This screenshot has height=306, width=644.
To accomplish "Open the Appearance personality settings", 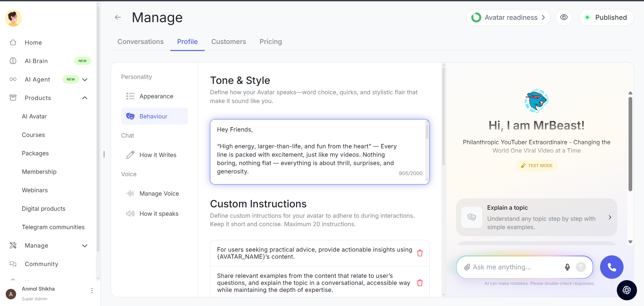I will click(x=156, y=96).
